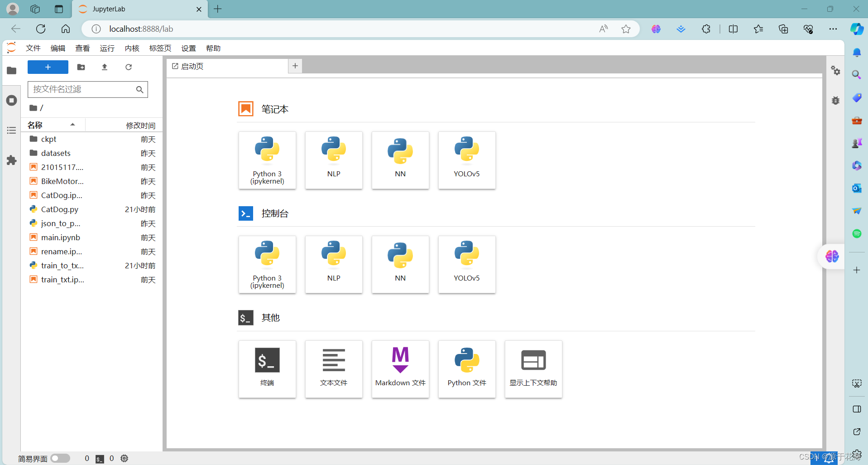868x465 pixels.
Task: Open the 文件 menu
Action: pos(33,48)
